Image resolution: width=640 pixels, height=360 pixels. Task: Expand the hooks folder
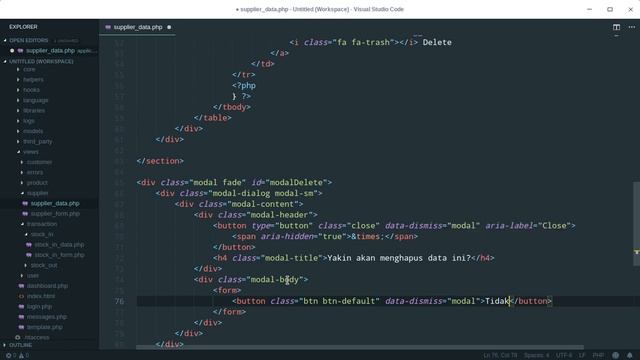[18, 90]
